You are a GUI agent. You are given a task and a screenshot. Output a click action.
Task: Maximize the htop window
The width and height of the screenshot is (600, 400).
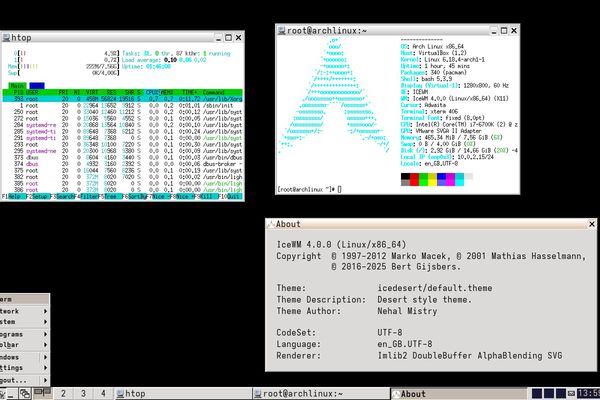(228, 38)
